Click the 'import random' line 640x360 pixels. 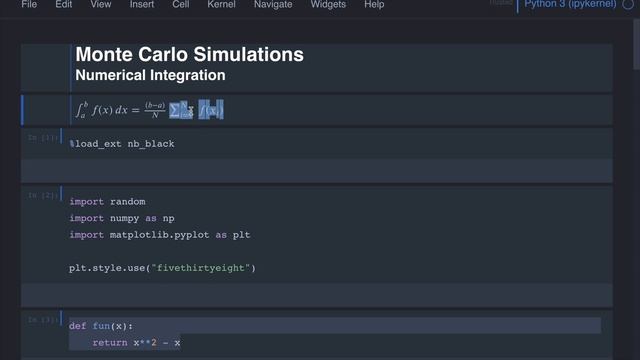coord(107,202)
